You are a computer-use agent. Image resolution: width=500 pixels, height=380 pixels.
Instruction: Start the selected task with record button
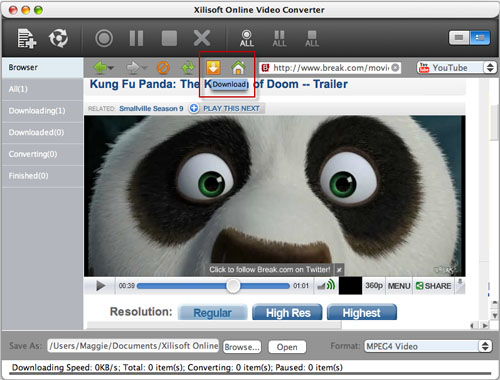[104, 38]
